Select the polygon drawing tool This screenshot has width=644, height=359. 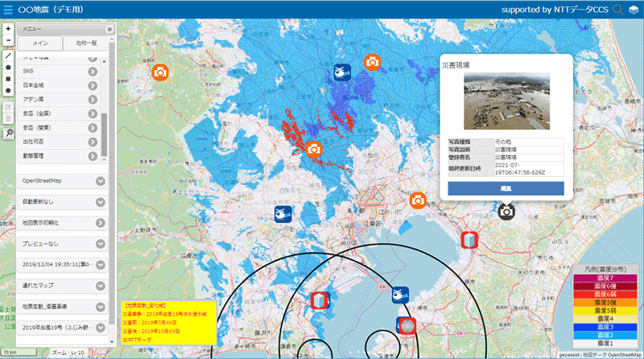(x=8, y=68)
